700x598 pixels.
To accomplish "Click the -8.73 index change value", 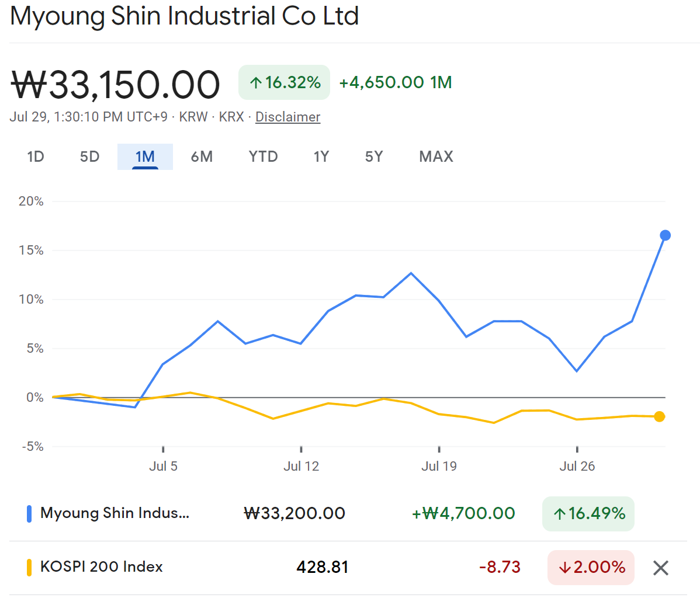I will 500,567.
